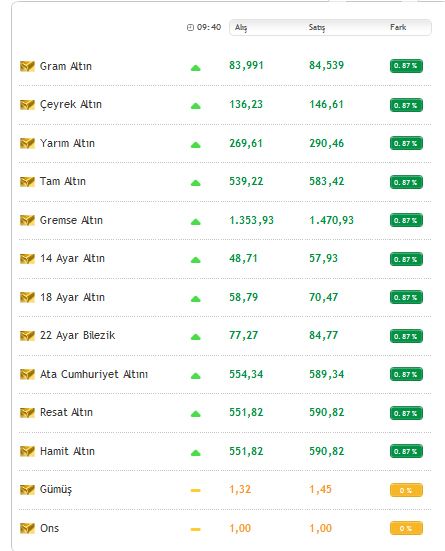Click the 18 Ayar Altın buying price 58,79
The image size is (445, 551).
pyautogui.click(x=244, y=297)
